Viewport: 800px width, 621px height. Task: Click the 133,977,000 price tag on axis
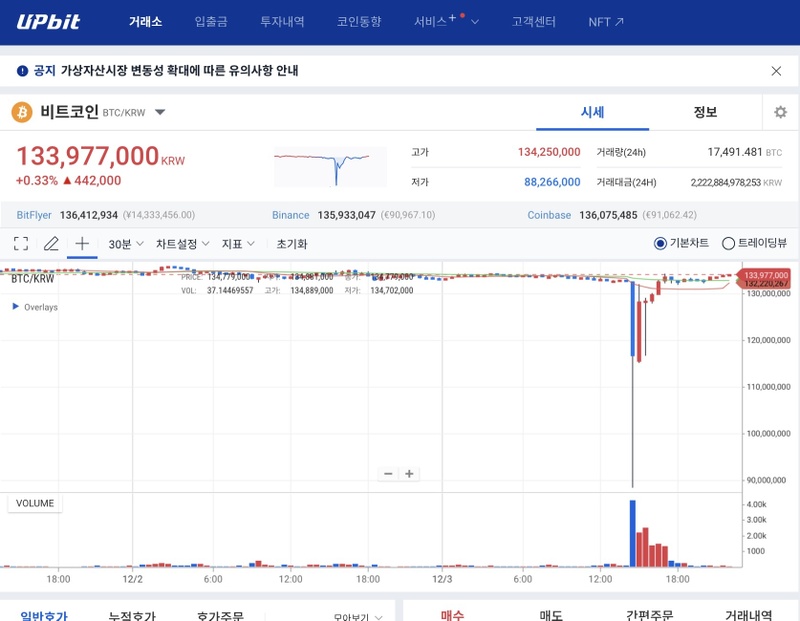[x=764, y=275]
